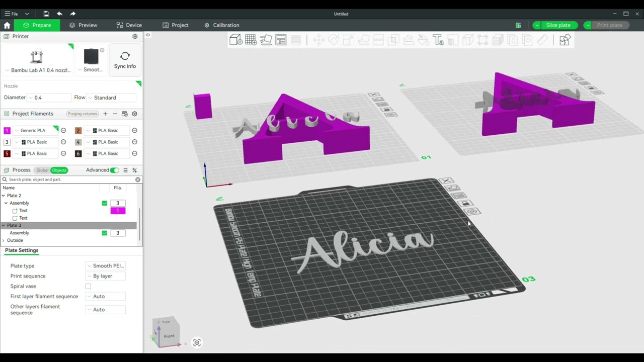Switch to the Preview tab
This screenshot has height=362, width=644.
tap(83, 25)
